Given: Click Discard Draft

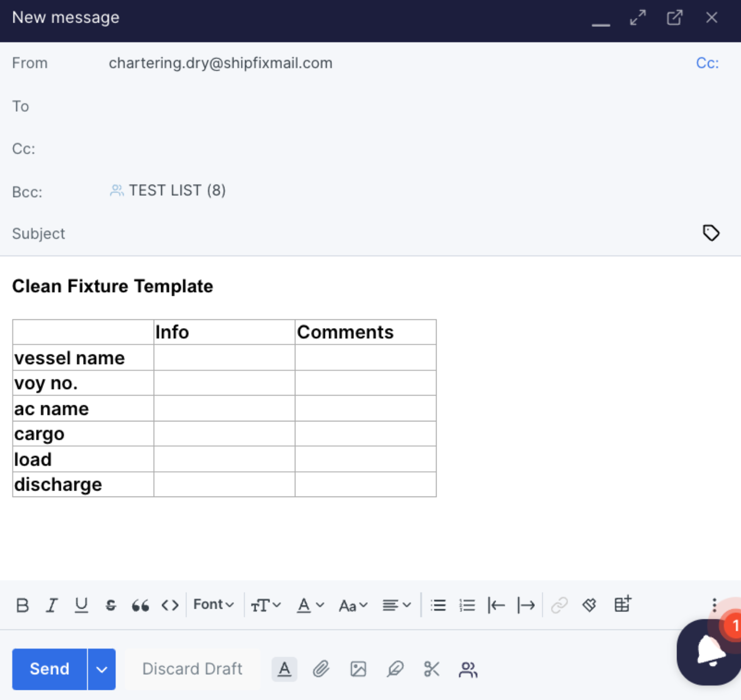Looking at the screenshot, I should click(192, 669).
